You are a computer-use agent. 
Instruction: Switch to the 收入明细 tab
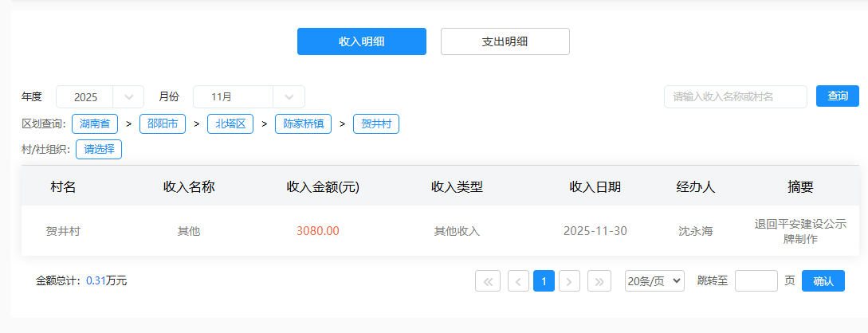click(361, 41)
